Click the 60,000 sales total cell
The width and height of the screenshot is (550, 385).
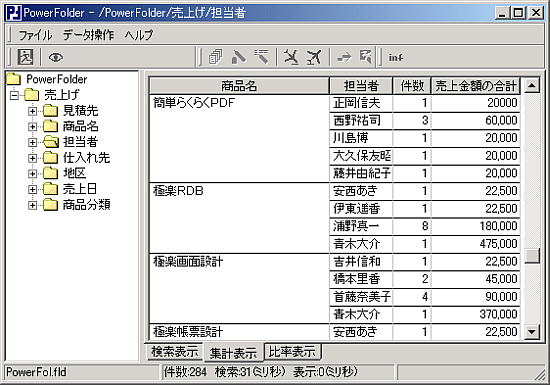(x=476, y=121)
